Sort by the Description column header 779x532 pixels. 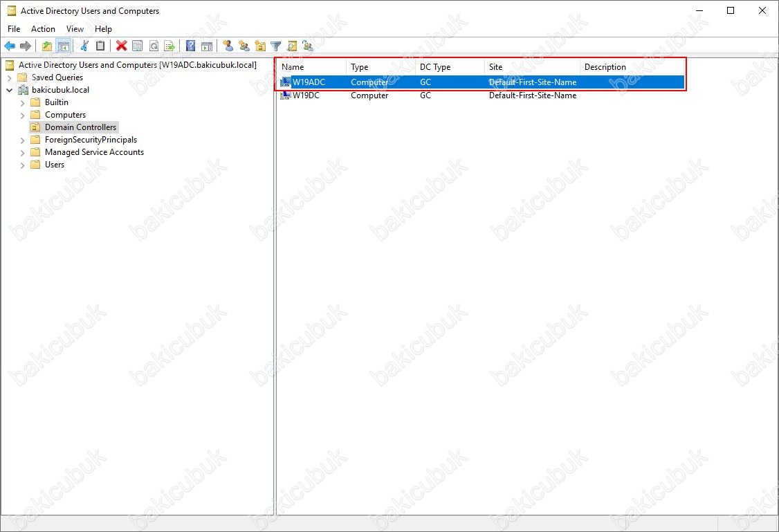click(x=632, y=67)
